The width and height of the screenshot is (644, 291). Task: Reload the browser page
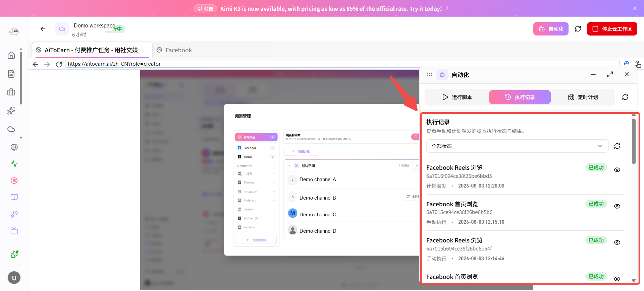coord(59,64)
